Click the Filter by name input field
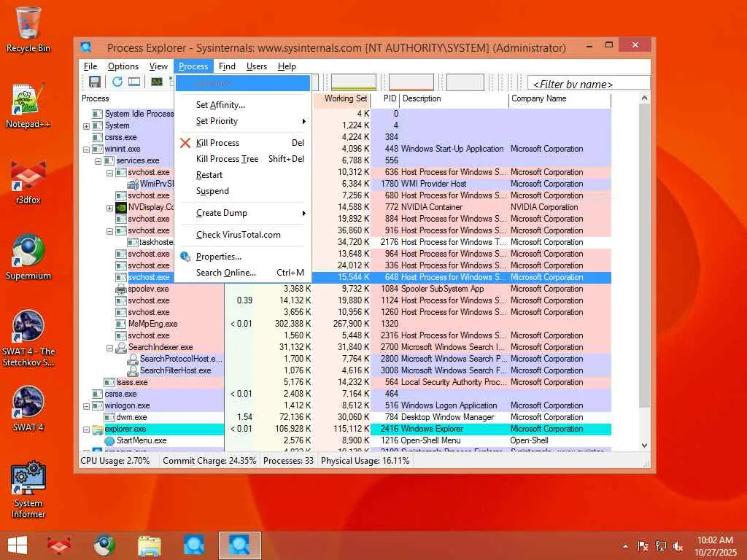The image size is (747, 560). [x=589, y=83]
